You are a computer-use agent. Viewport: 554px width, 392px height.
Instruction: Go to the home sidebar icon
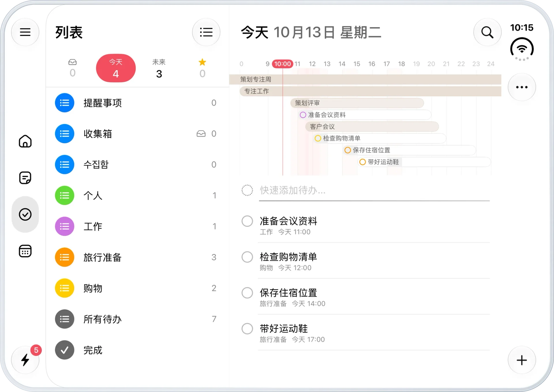25,141
